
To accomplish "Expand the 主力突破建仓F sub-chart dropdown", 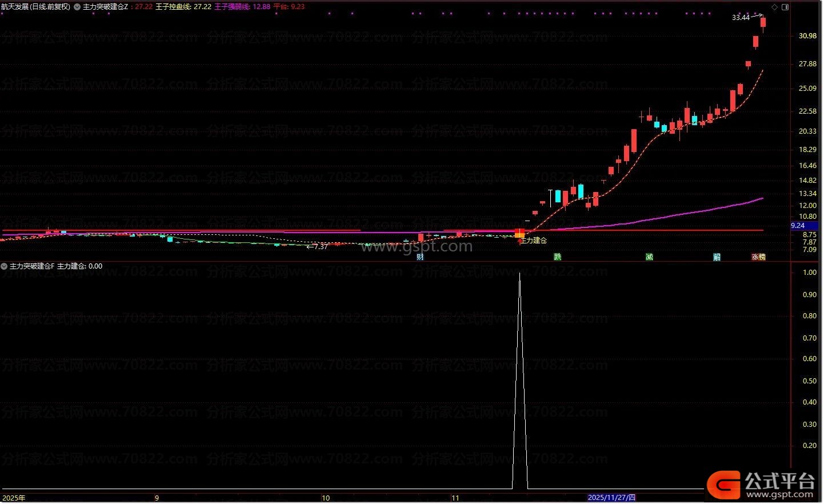I will [x=5, y=266].
